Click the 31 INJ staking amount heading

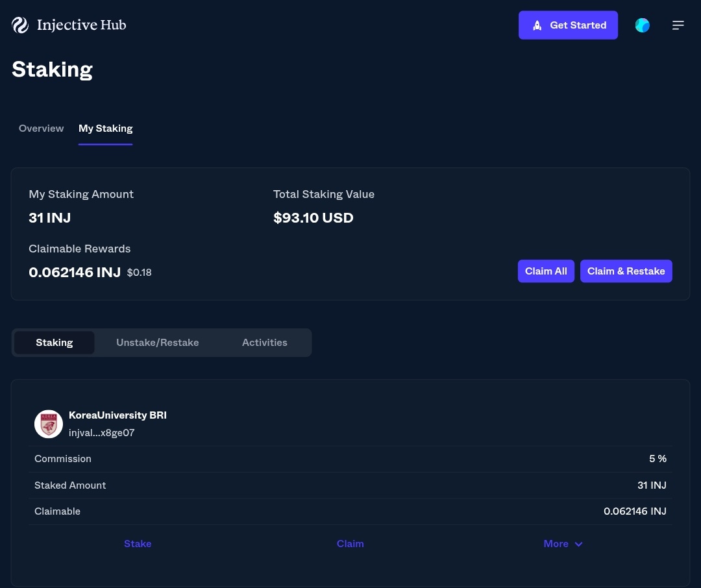pos(49,218)
